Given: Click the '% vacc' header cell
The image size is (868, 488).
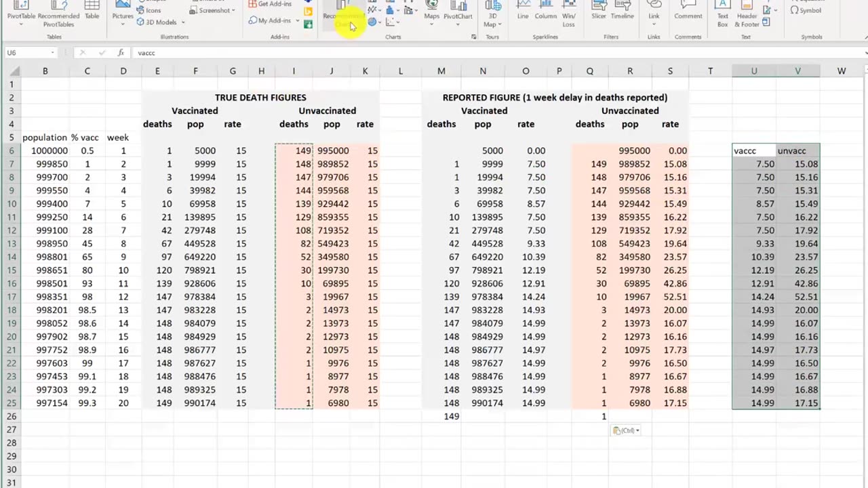Looking at the screenshot, I should click(87, 138).
